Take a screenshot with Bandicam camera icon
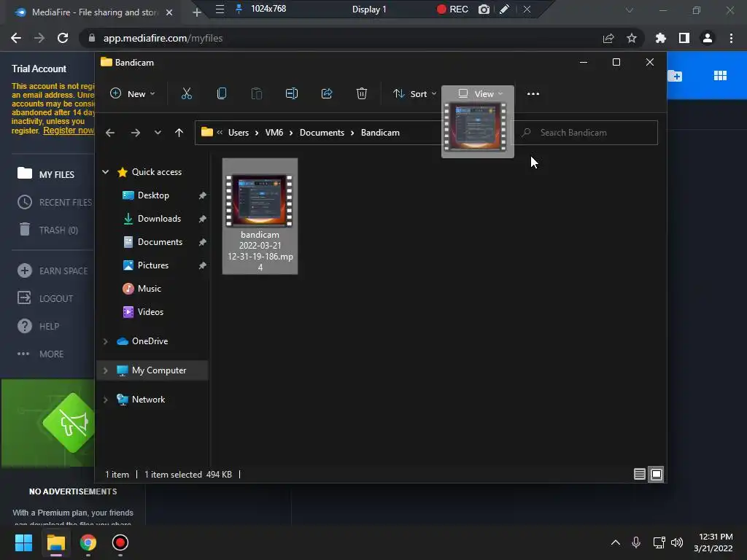This screenshot has height=560, width=747. tap(484, 9)
